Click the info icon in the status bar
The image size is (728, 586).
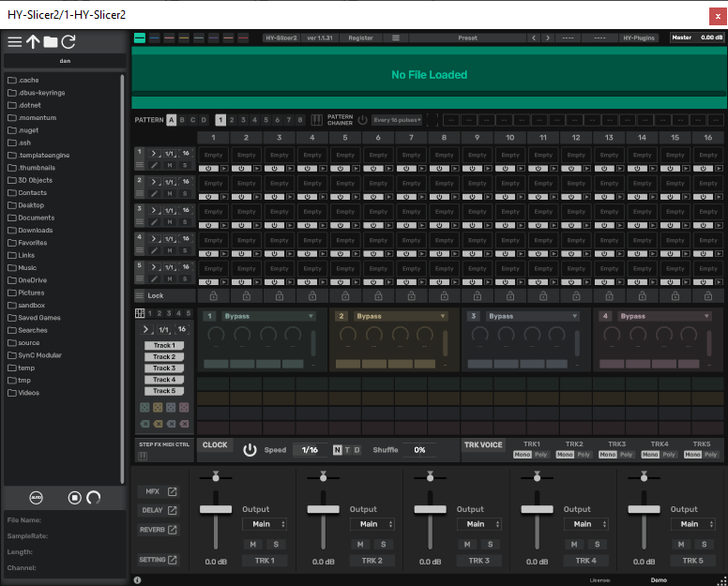(138, 580)
